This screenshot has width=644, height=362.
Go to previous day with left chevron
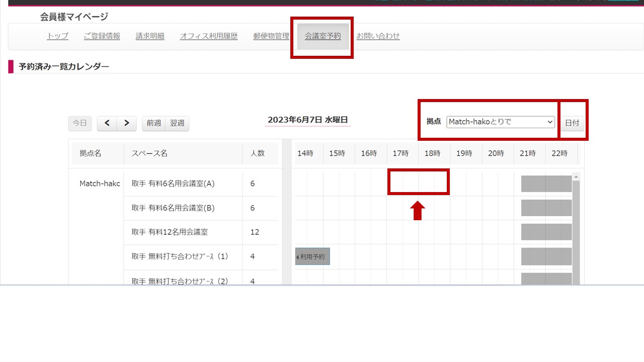click(x=107, y=123)
